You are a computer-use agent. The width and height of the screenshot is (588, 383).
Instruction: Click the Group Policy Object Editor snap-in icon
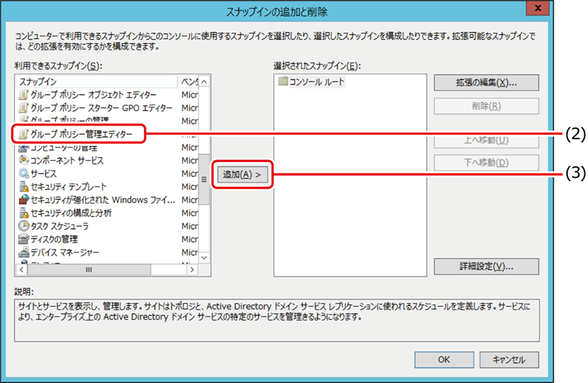coord(23,95)
